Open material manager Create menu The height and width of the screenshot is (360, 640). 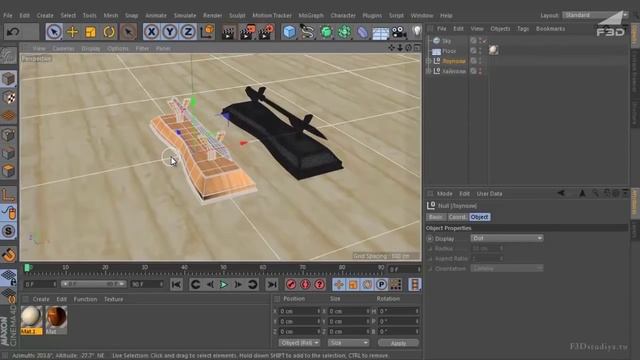41,299
